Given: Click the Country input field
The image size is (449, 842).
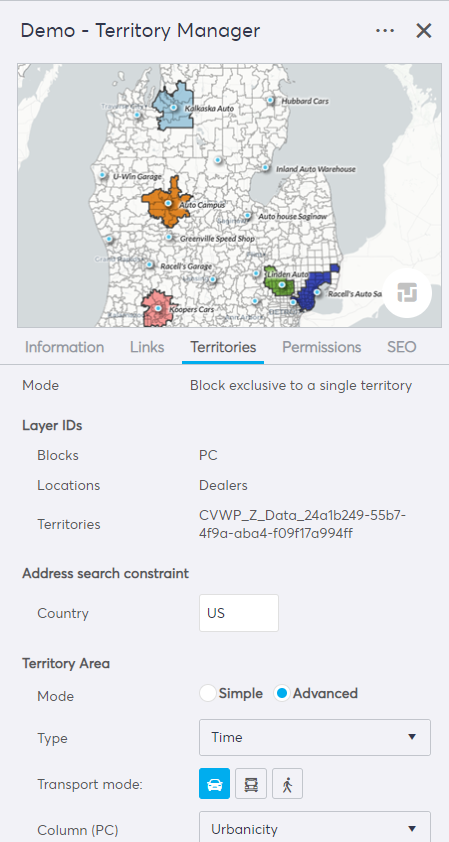Looking at the screenshot, I should (239, 613).
